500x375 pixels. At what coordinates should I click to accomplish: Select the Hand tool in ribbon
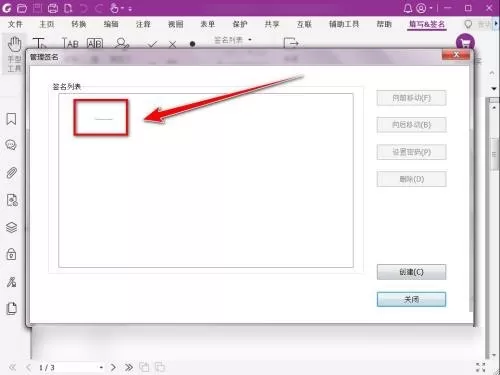14,53
